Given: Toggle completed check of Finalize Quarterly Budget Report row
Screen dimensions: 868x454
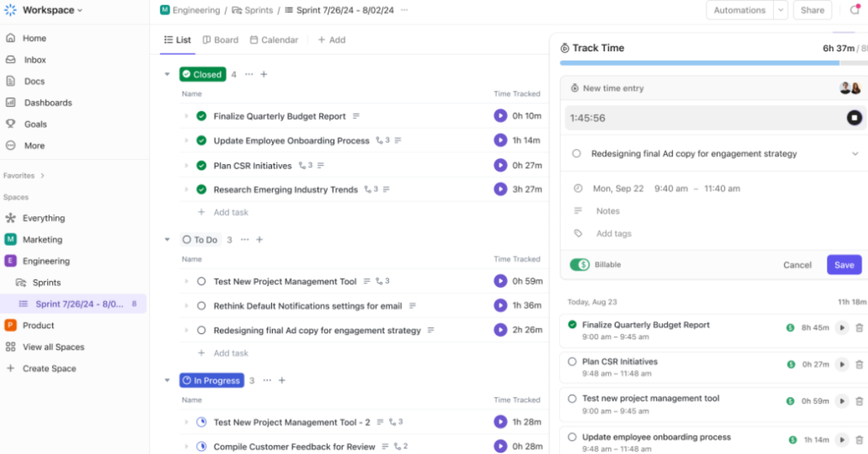Looking at the screenshot, I should coord(202,116).
